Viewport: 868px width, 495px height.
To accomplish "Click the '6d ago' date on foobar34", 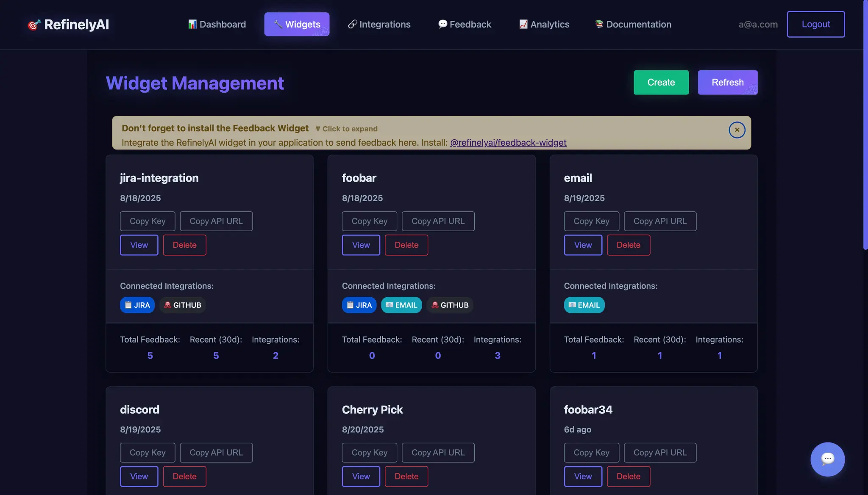I will pyautogui.click(x=577, y=429).
